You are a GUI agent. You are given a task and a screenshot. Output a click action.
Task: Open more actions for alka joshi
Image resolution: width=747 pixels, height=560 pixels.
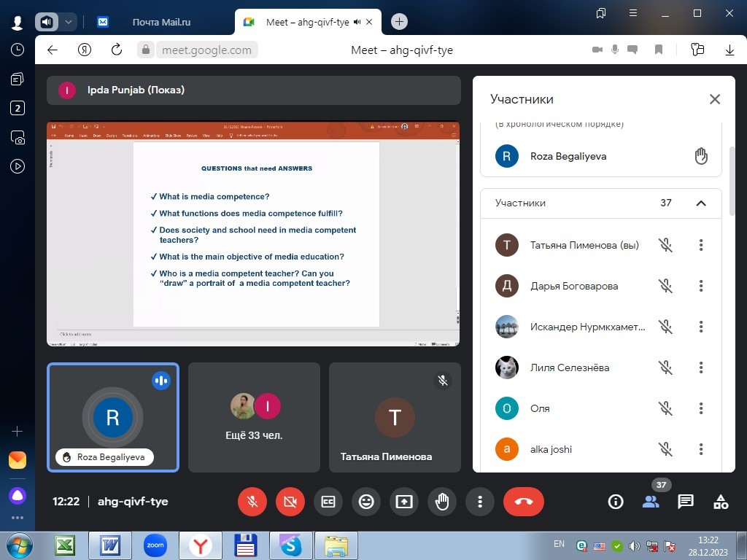point(701,449)
